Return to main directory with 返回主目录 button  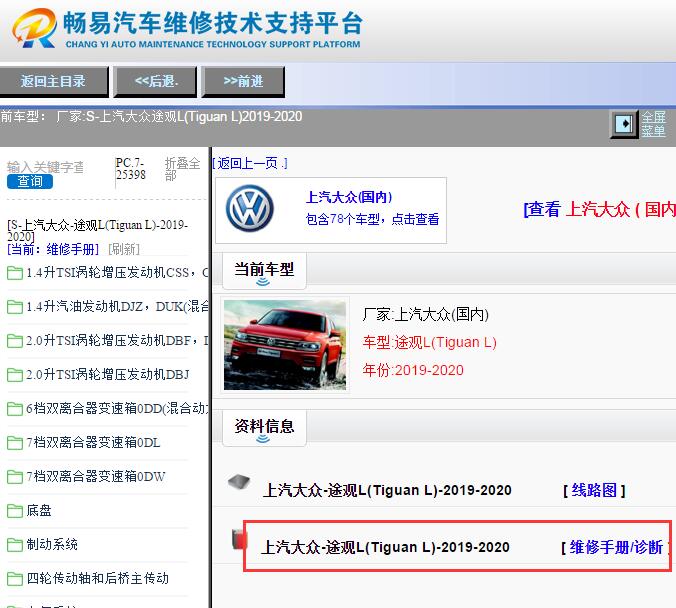53,81
